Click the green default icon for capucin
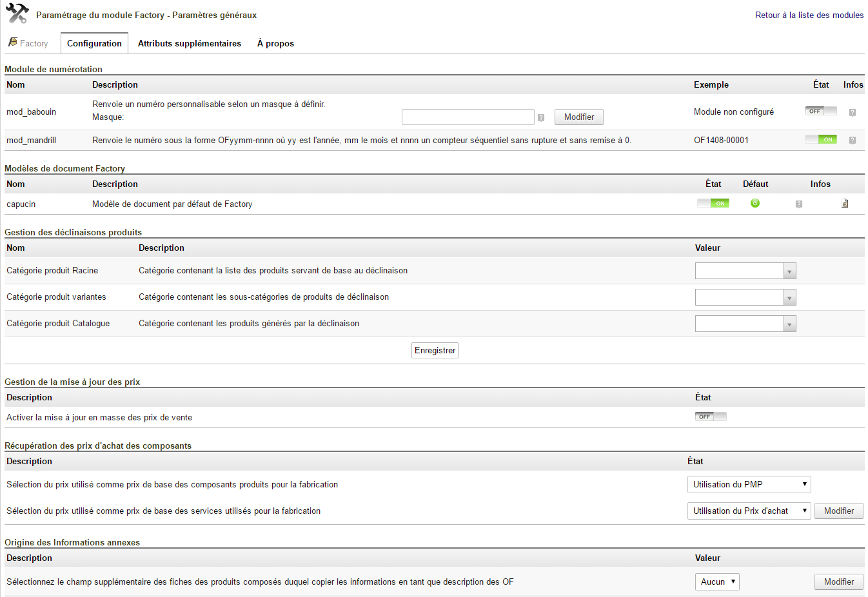 [x=755, y=203]
